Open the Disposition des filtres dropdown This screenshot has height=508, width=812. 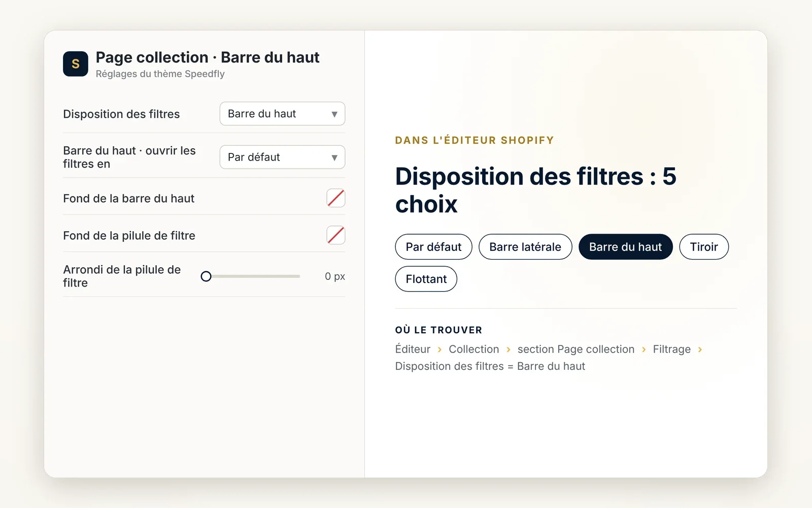coord(282,114)
